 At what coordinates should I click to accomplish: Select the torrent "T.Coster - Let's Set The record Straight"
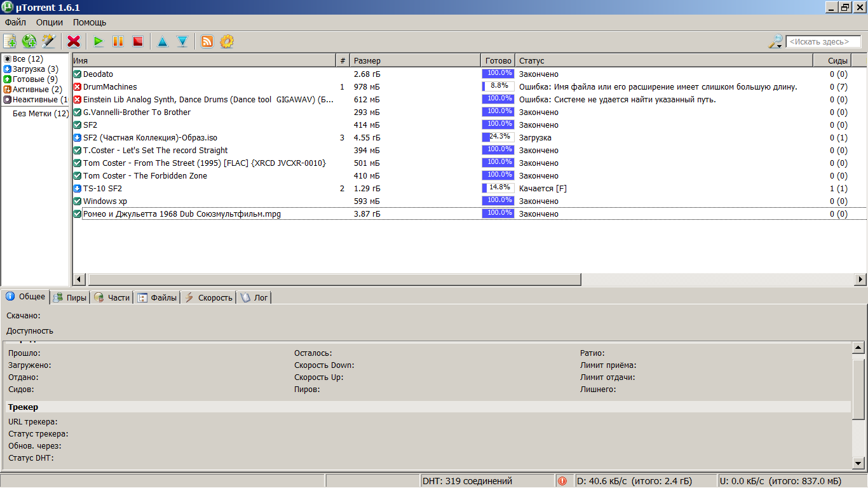pos(155,151)
